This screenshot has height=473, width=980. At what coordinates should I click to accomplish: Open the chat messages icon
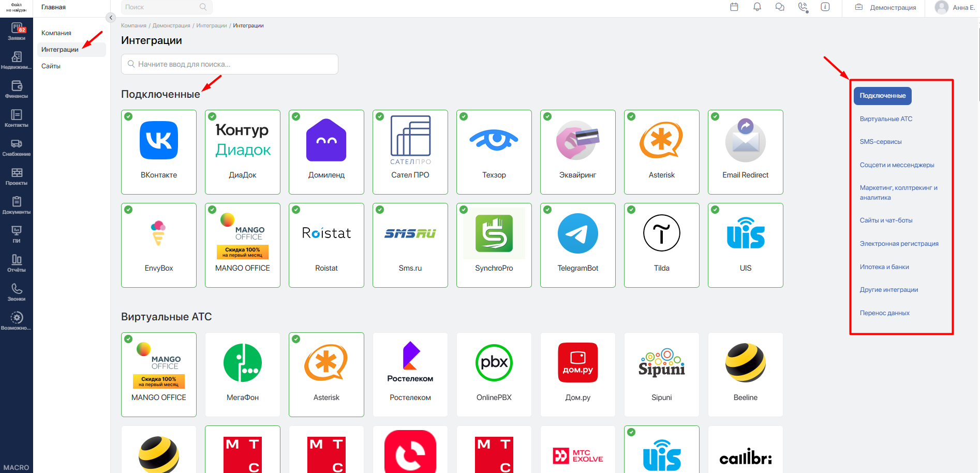coord(780,7)
